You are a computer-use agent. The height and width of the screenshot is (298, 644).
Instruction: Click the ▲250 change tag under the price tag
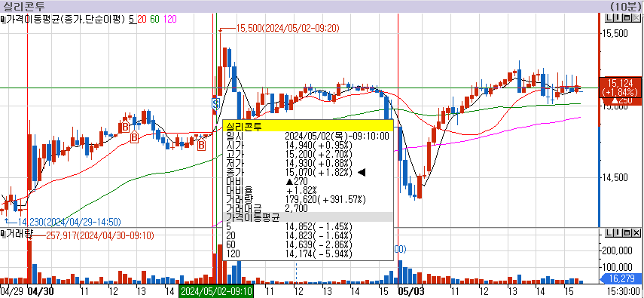622,101
